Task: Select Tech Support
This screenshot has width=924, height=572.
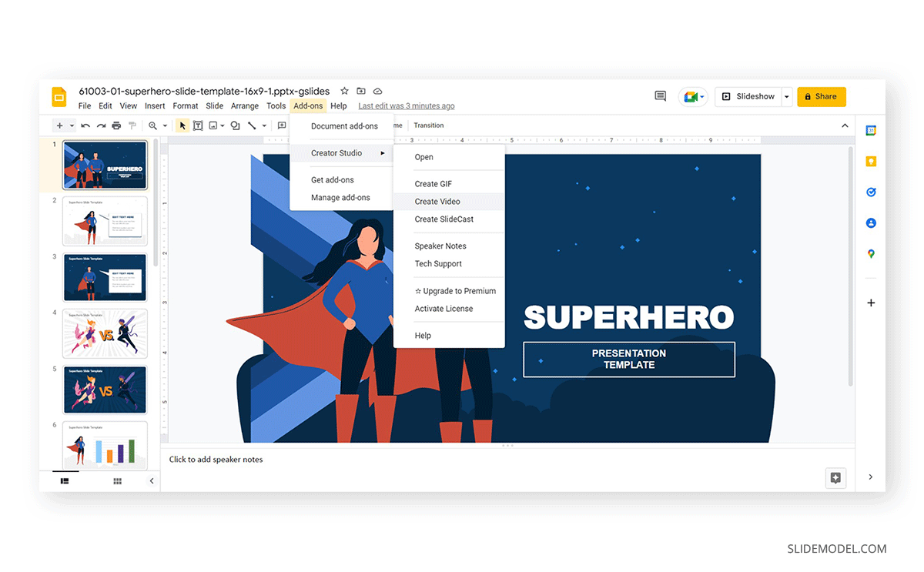Action: point(449,264)
